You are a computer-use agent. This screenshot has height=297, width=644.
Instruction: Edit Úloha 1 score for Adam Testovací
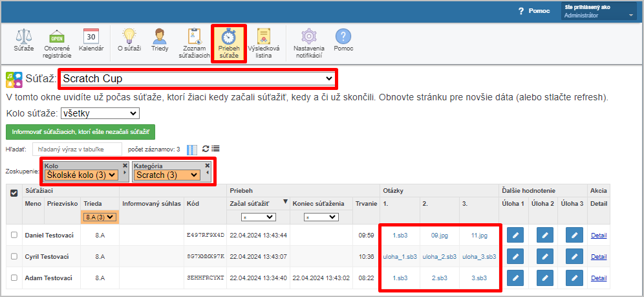[x=515, y=278]
